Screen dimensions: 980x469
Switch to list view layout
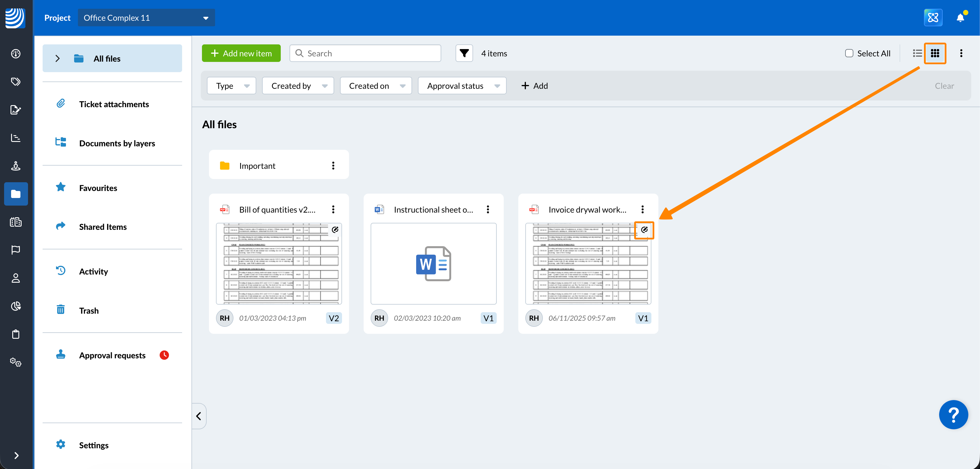point(917,53)
